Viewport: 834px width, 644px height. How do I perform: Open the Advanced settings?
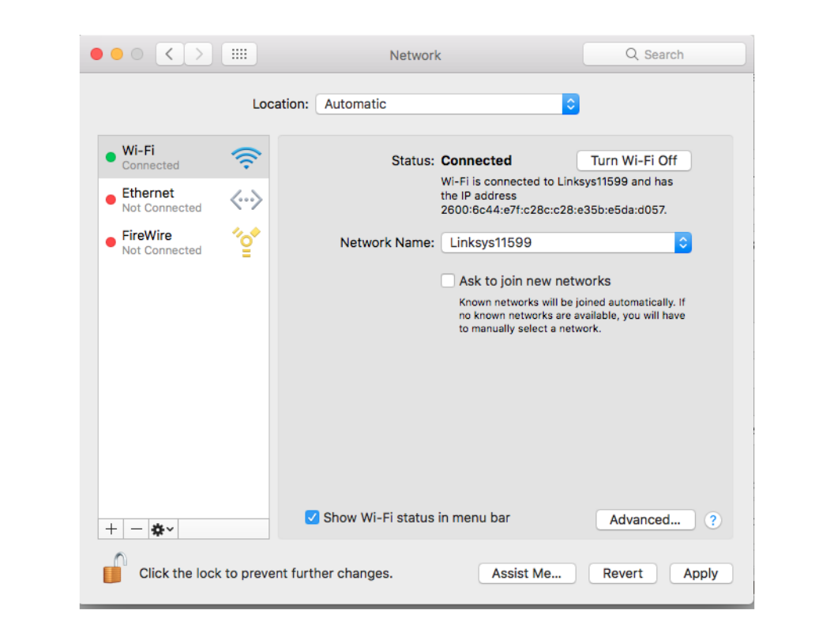pyautogui.click(x=644, y=520)
